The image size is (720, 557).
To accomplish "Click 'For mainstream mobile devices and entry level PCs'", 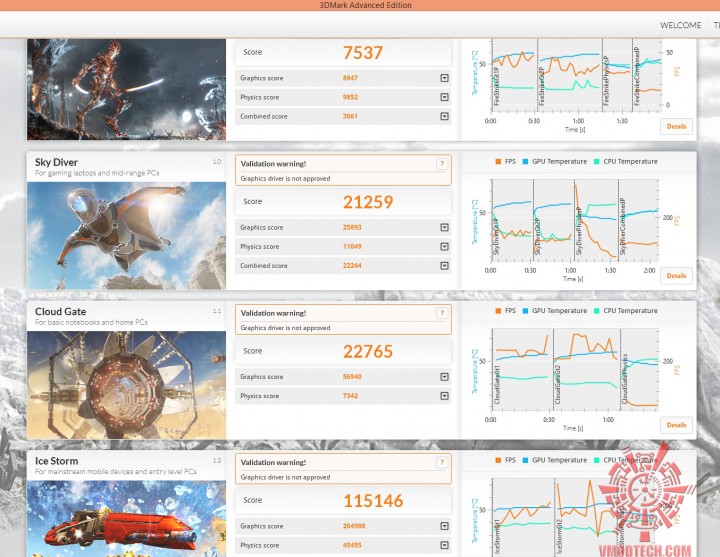I will point(116,472).
